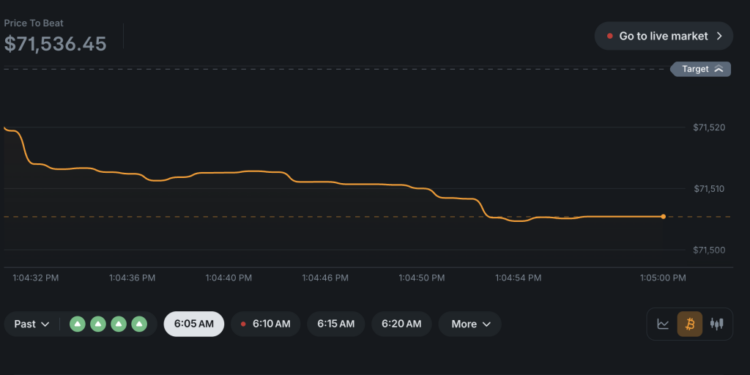Select the live 6:10 AM time slot
Viewport: 750px width, 375px height.
tap(265, 324)
